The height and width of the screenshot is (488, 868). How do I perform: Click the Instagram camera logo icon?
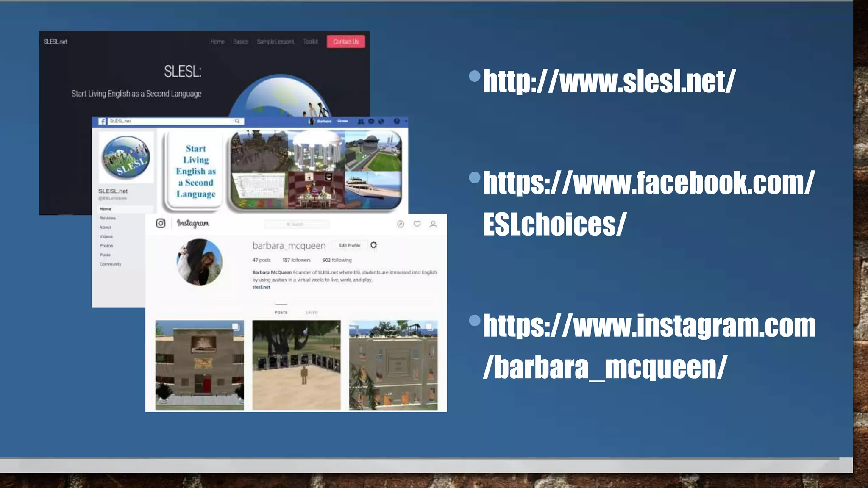click(161, 223)
